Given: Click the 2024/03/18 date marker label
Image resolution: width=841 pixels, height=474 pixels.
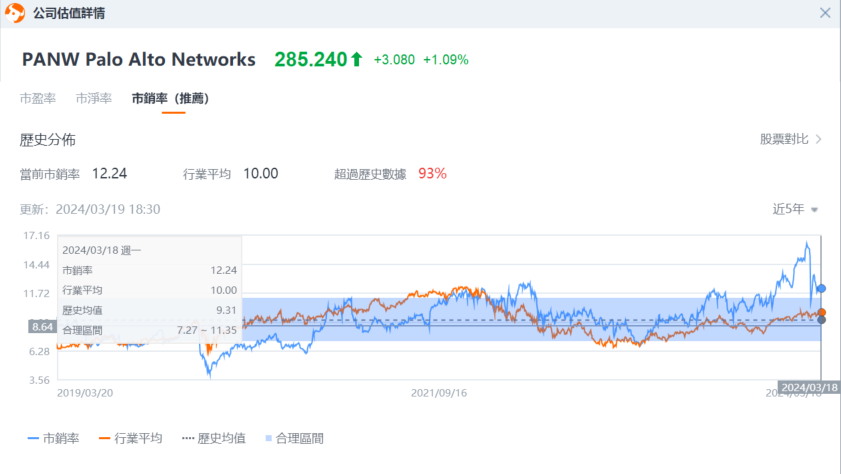Looking at the screenshot, I should [x=809, y=388].
